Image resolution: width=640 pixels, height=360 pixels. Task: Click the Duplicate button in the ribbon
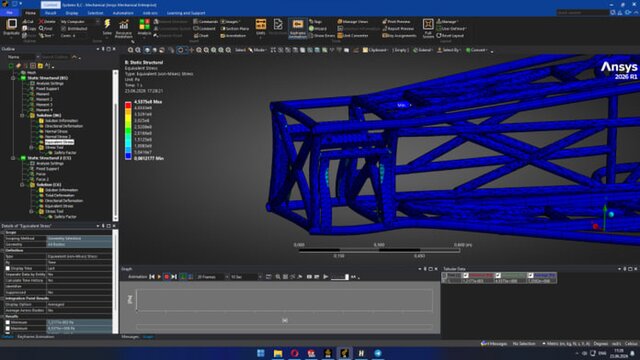click(11, 27)
